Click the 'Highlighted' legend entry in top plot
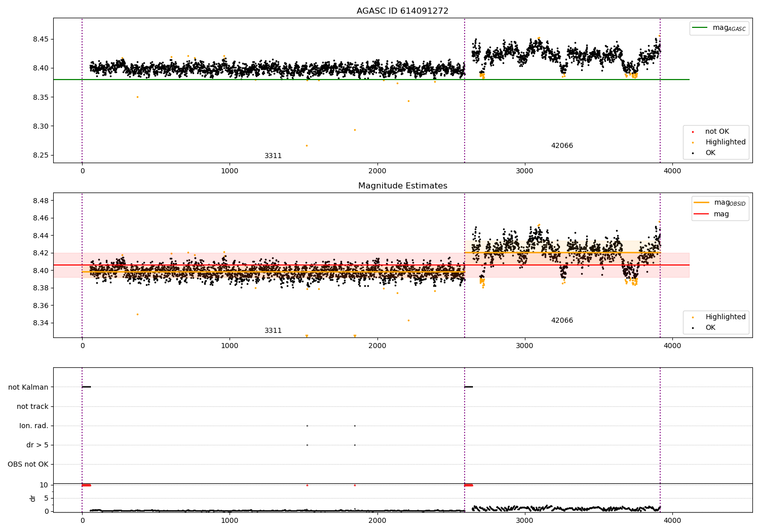The height and width of the screenshot is (532, 760). click(x=725, y=142)
